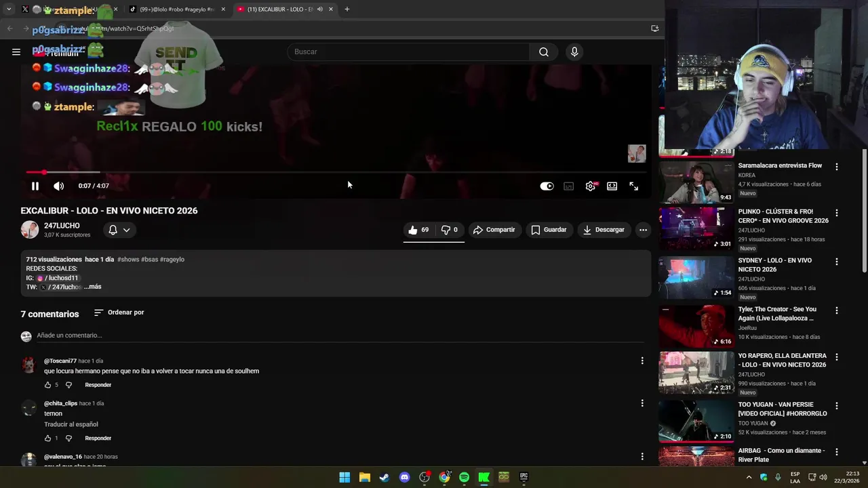Click Traducir al español under temon

(x=71, y=424)
